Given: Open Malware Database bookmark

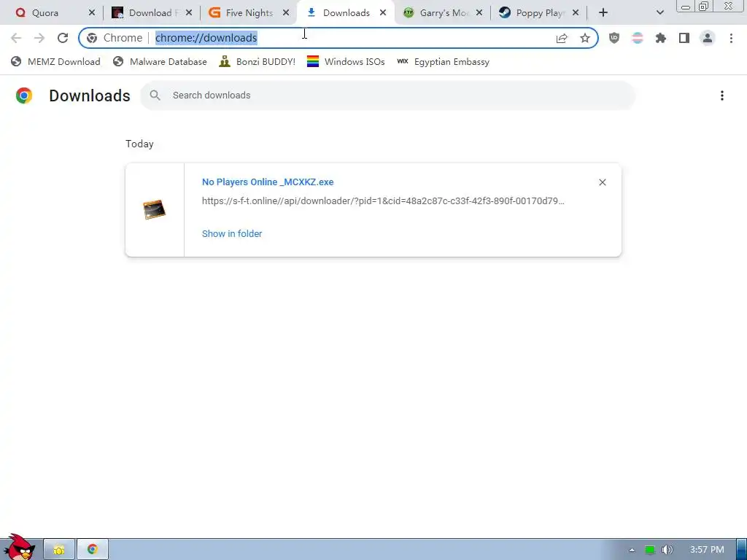Looking at the screenshot, I should click(x=160, y=61).
